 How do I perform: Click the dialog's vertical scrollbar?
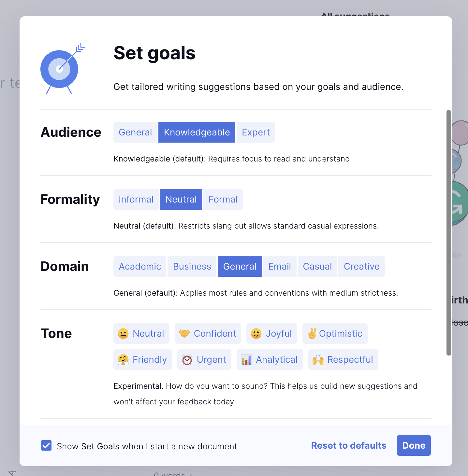pyautogui.click(x=449, y=233)
